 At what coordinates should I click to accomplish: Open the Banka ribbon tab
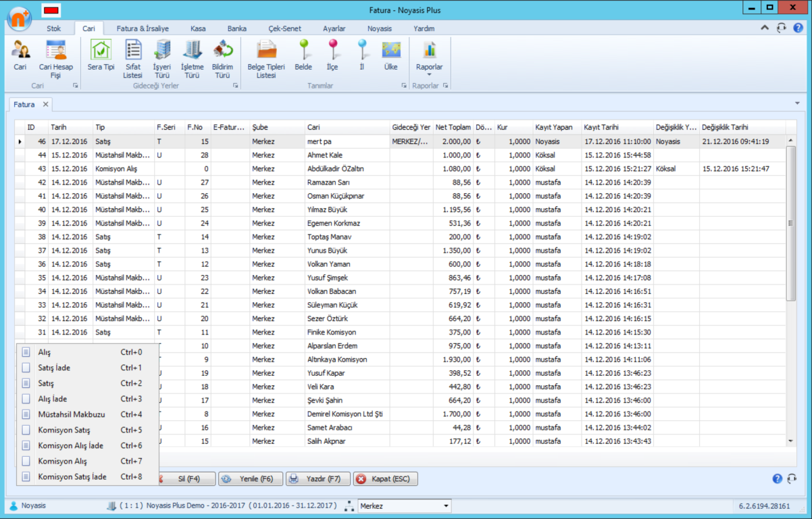point(237,28)
